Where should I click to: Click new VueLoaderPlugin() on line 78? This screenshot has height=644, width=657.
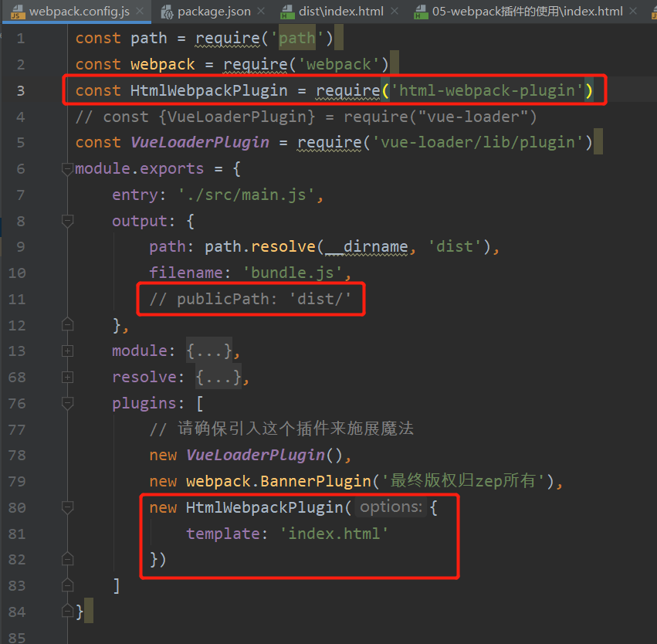(246, 455)
